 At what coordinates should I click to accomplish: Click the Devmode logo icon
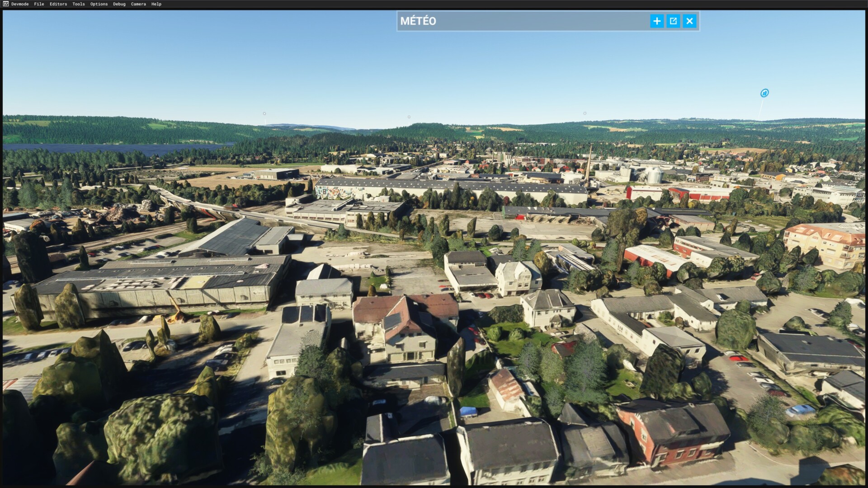[x=5, y=4]
